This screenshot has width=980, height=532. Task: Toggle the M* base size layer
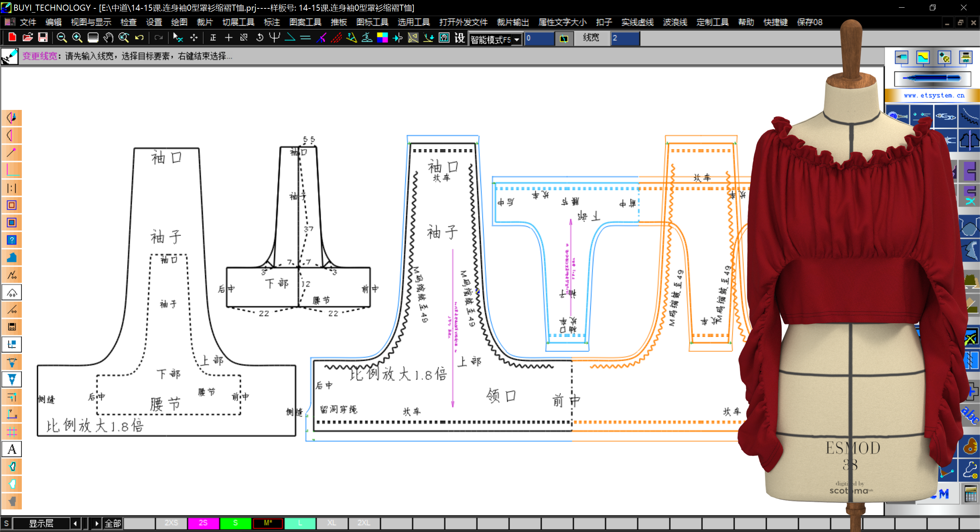point(268,523)
